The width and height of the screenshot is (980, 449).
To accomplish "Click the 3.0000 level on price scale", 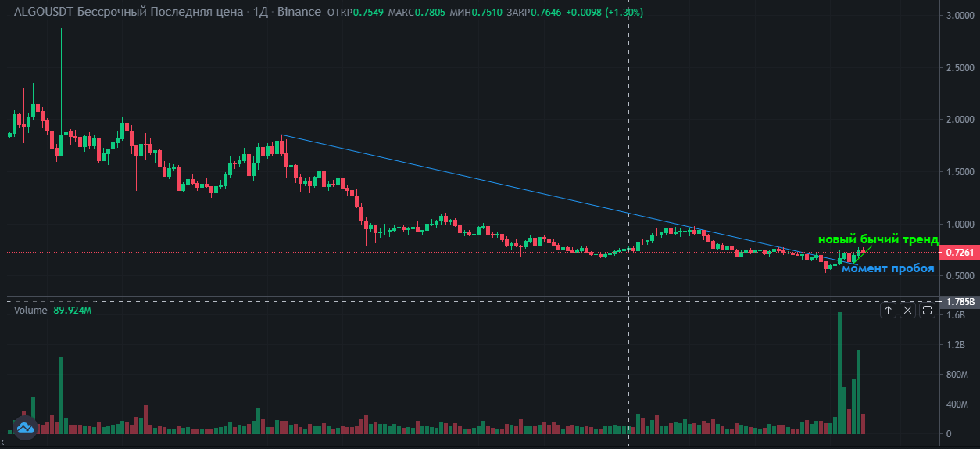I will 959,16.
